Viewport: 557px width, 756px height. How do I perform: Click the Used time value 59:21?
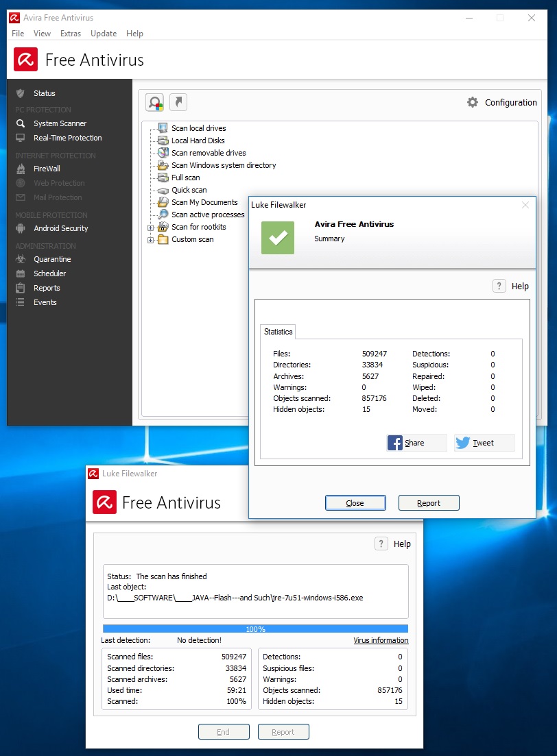(x=237, y=690)
